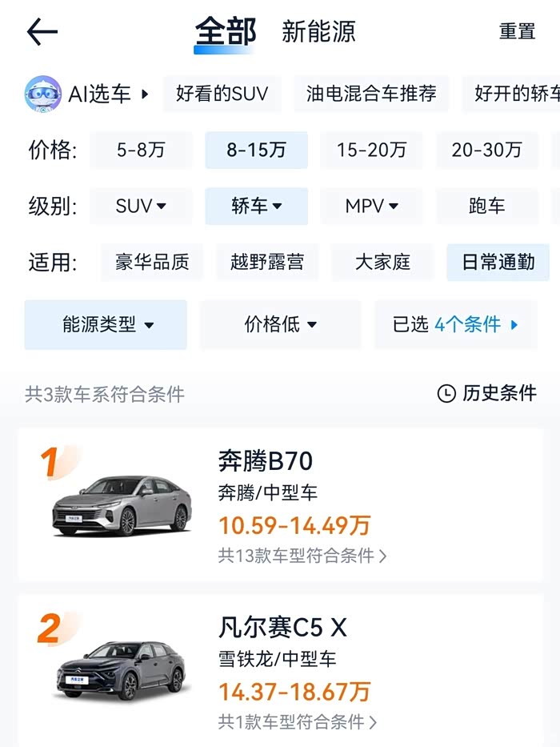Image resolution: width=560 pixels, height=747 pixels.
Task: Expand the 能源类型 dropdown
Action: click(106, 325)
